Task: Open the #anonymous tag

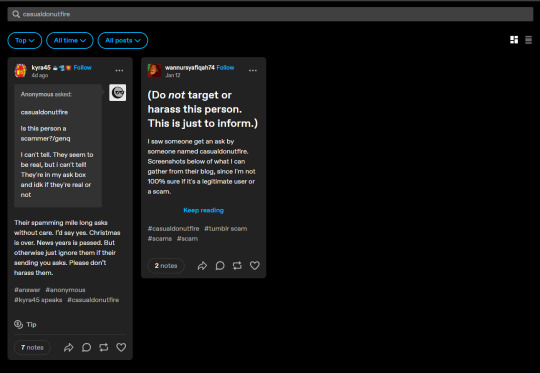Action: (65, 290)
